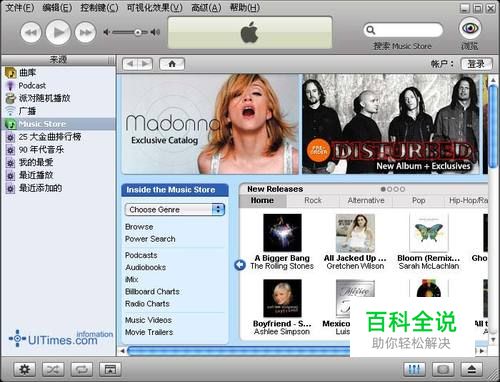Open the 最近播放 playlist
This screenshot has width=500, height=382.
pos(58,175)
